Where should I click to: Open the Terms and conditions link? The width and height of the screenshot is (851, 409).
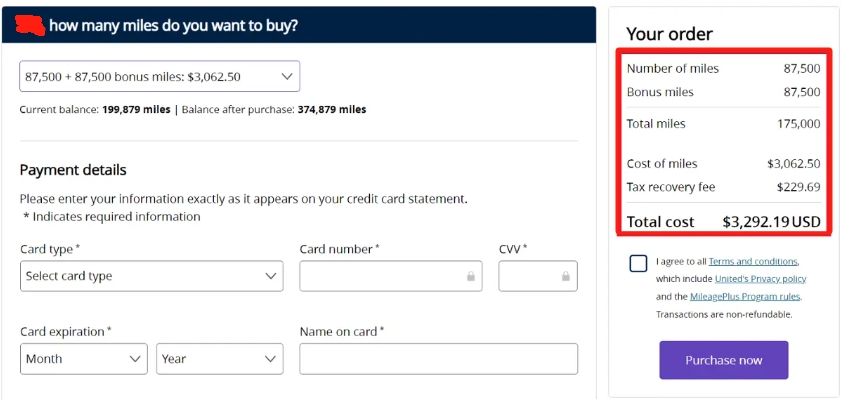pyautogui.click(x=753, y=261)
